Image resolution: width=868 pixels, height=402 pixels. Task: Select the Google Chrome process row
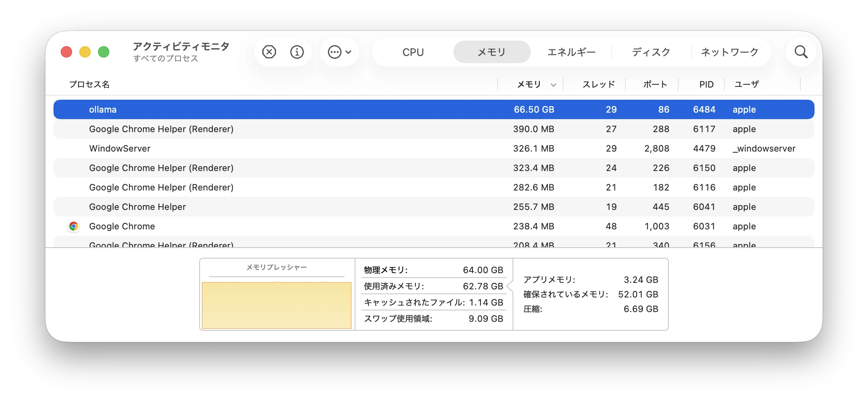click(434, 226)
